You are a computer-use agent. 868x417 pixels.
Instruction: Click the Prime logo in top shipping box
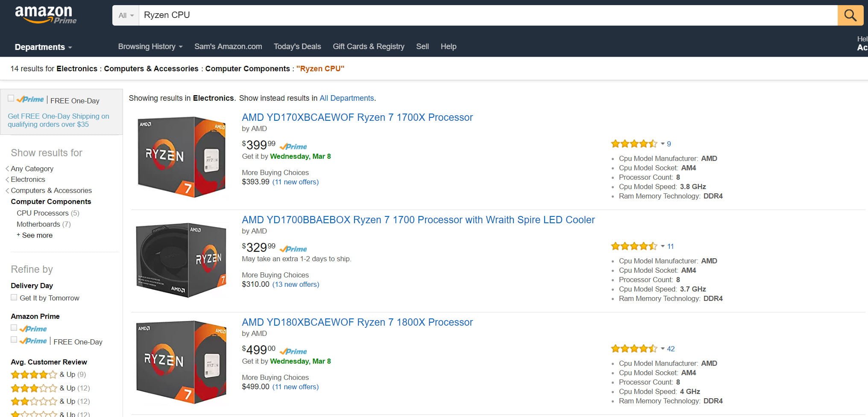(30, 99)
